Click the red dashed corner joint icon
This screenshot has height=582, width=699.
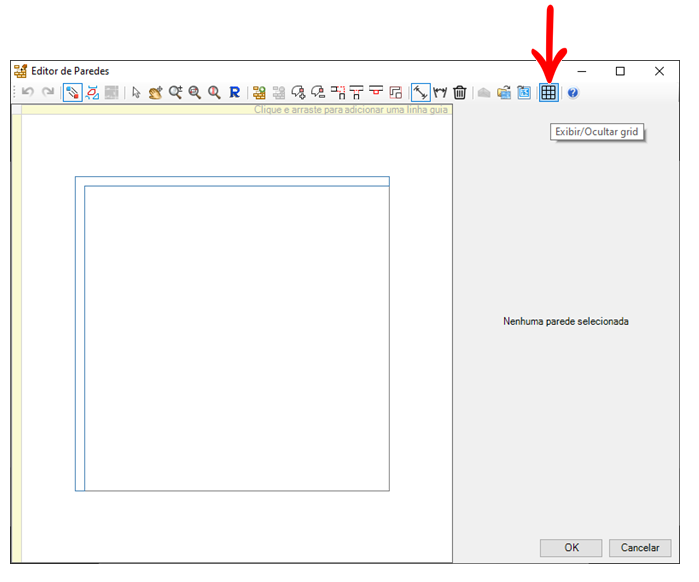(x=338, y=93)
